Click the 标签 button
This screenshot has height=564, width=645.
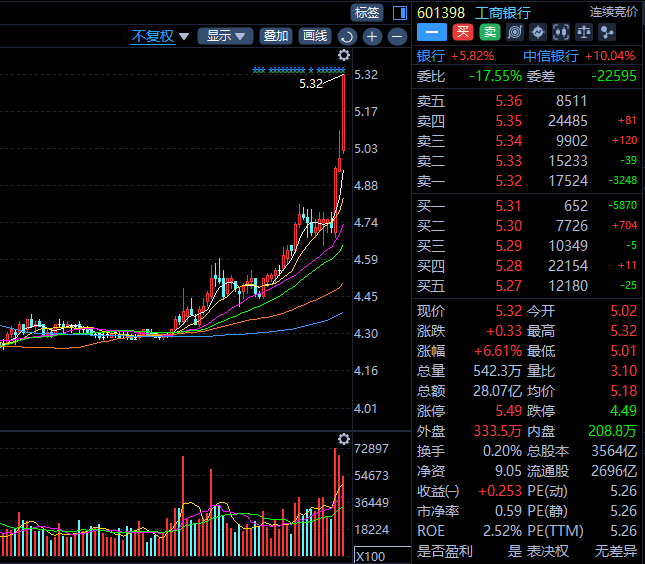[x=367, y=12]
